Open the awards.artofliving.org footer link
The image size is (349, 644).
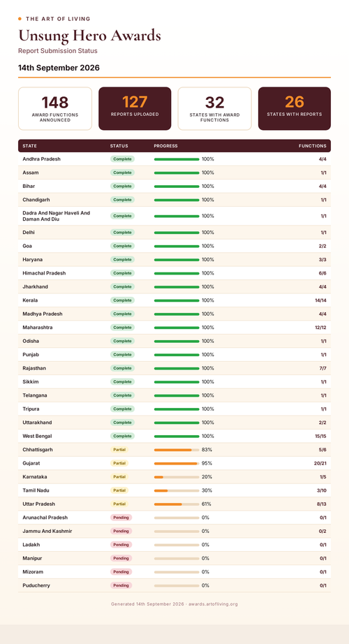coord(213,604)
